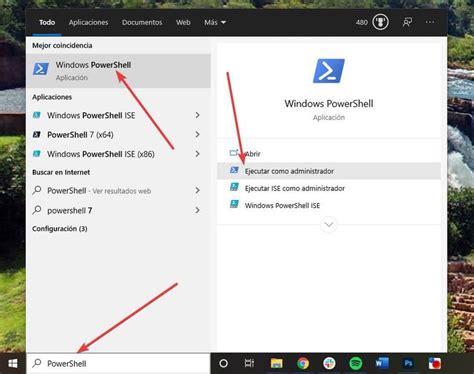Click the Windows PowerShell ISE list icon
This screenshot has height=374, width=474.
37,115
